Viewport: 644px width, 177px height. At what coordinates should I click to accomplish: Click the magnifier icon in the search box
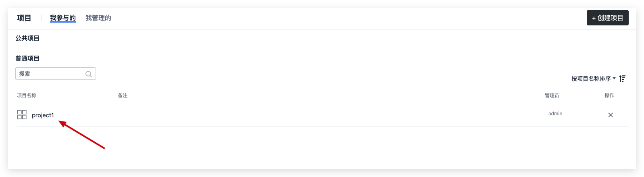tap(89, 74)
